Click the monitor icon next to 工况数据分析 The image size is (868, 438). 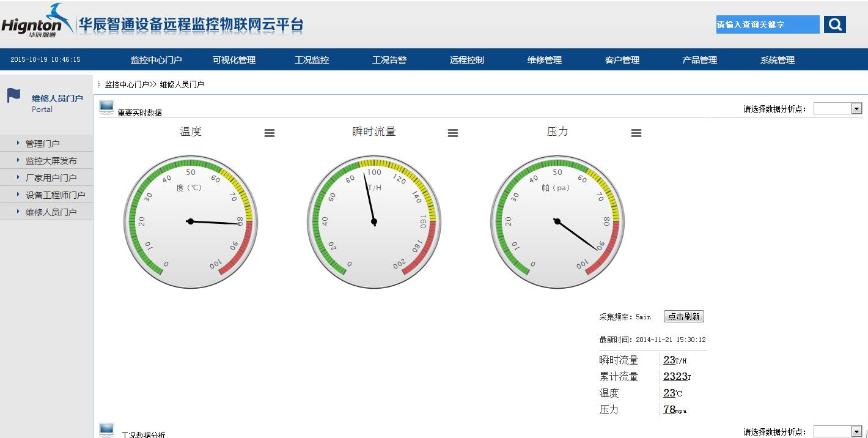(106, 429)
